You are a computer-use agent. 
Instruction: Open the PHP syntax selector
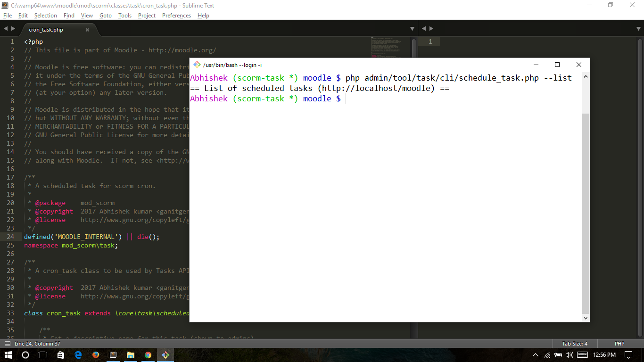pyautogui.click(x=619, y=344)
